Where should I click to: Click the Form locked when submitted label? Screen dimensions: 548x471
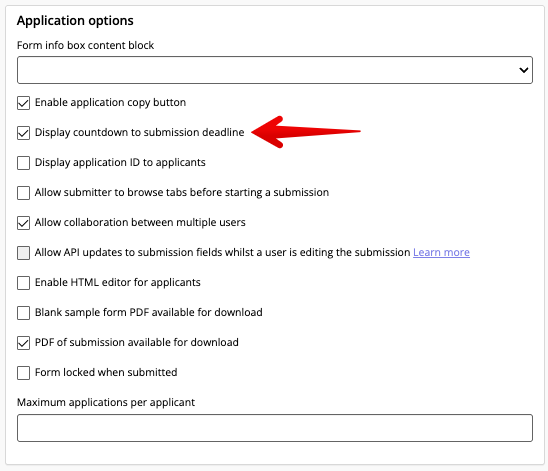tap(106, 372)
